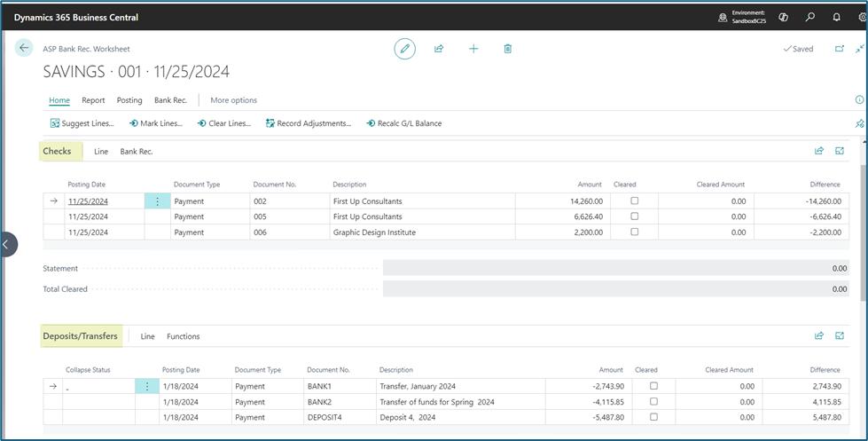The height and width of the screenshot is (441, 868).
Task: Open the Posting menu
Action: click(129, 100)
